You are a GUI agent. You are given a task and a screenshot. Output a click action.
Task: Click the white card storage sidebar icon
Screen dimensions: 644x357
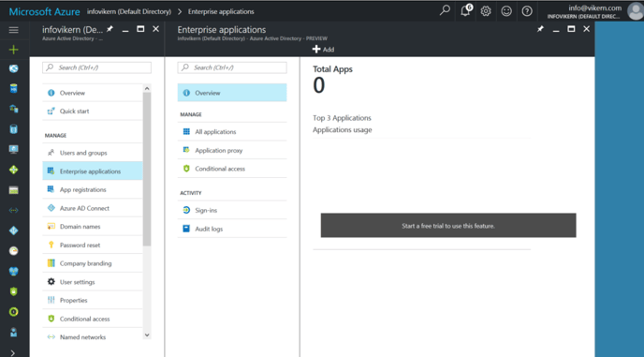pos(13,190)
